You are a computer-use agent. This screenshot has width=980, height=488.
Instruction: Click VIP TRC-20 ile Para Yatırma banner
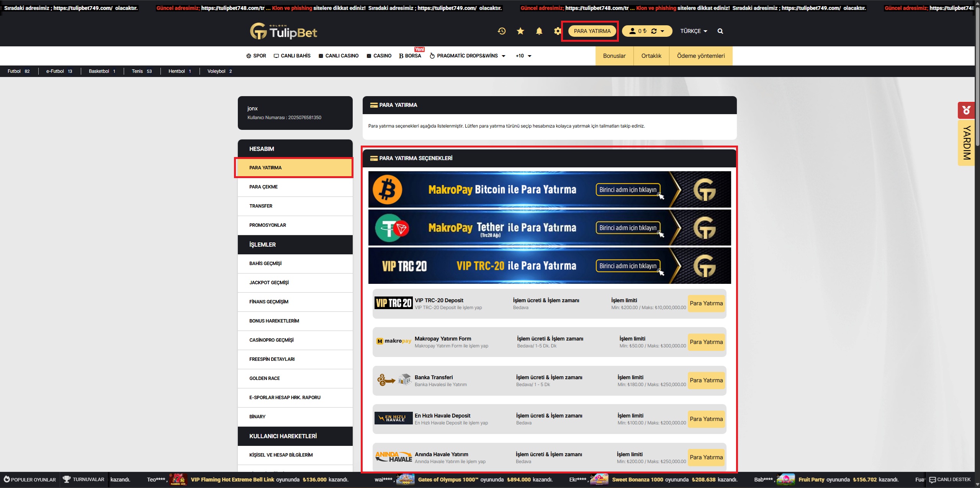(550, 265)
